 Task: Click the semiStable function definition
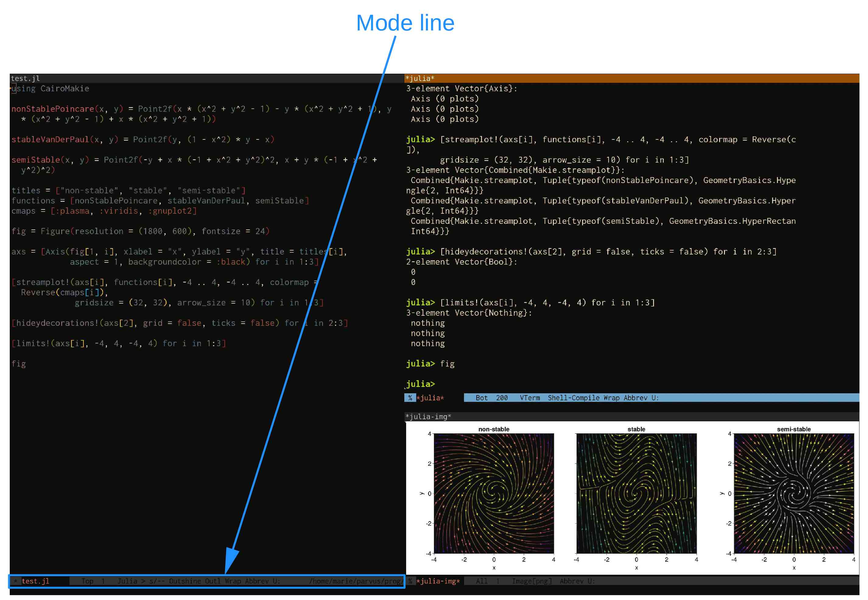(x=194, y=165)
